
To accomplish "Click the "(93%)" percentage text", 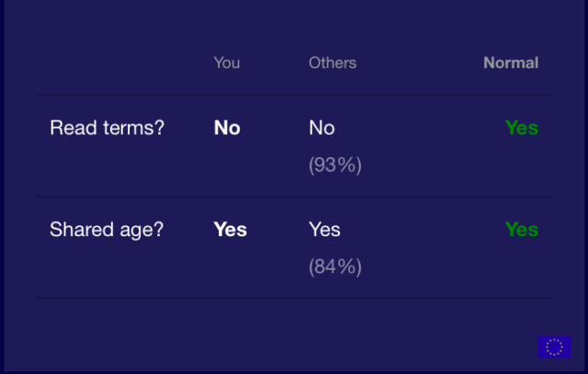I will click(335, 165).
